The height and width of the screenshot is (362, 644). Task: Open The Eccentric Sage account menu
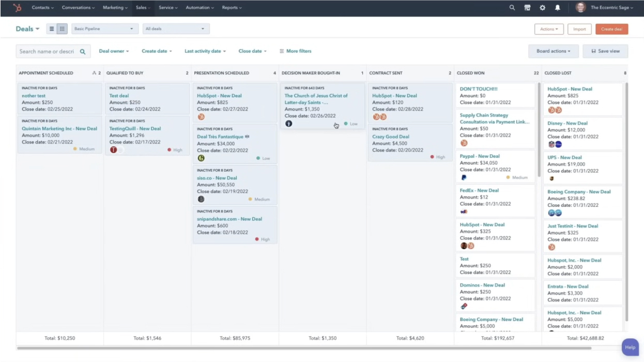(611, 8)
